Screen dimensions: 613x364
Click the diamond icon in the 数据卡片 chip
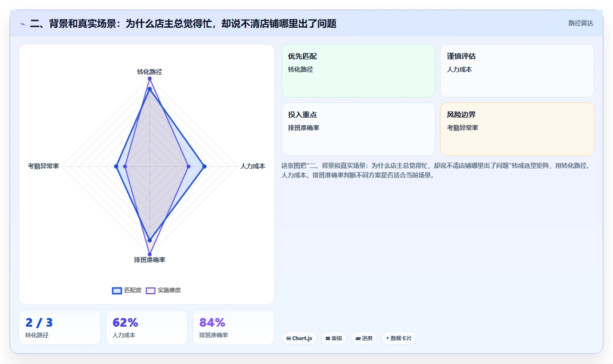tap(387, 338)
